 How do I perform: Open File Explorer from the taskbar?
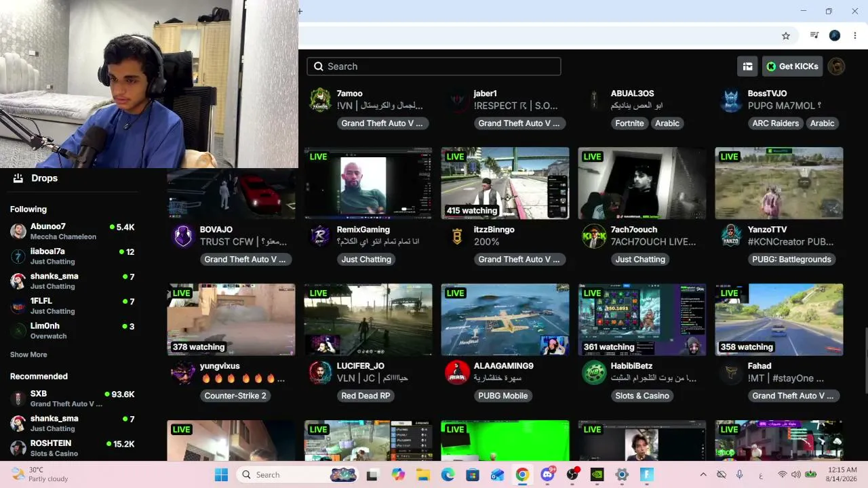pyautogui.click(x=423, y=474)
